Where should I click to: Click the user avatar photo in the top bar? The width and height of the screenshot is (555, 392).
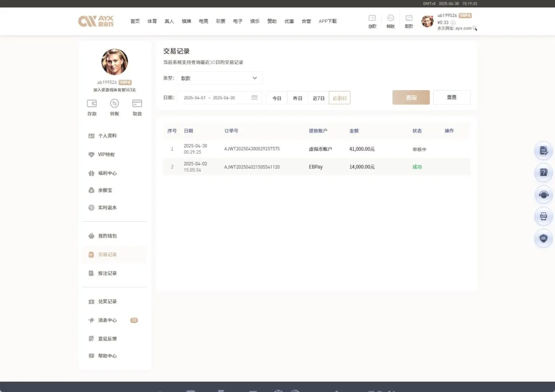pyautogui.click(x=427, y=21)
